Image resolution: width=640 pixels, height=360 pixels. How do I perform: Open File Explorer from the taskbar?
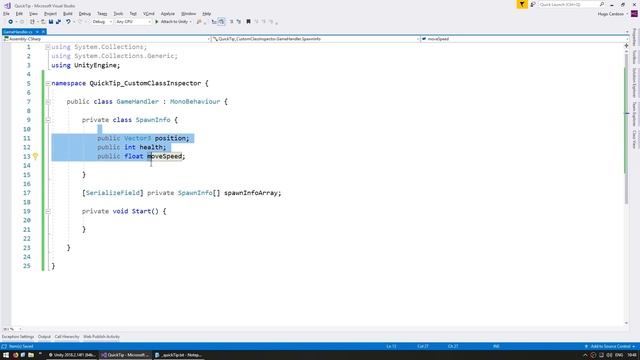point(31,355)
